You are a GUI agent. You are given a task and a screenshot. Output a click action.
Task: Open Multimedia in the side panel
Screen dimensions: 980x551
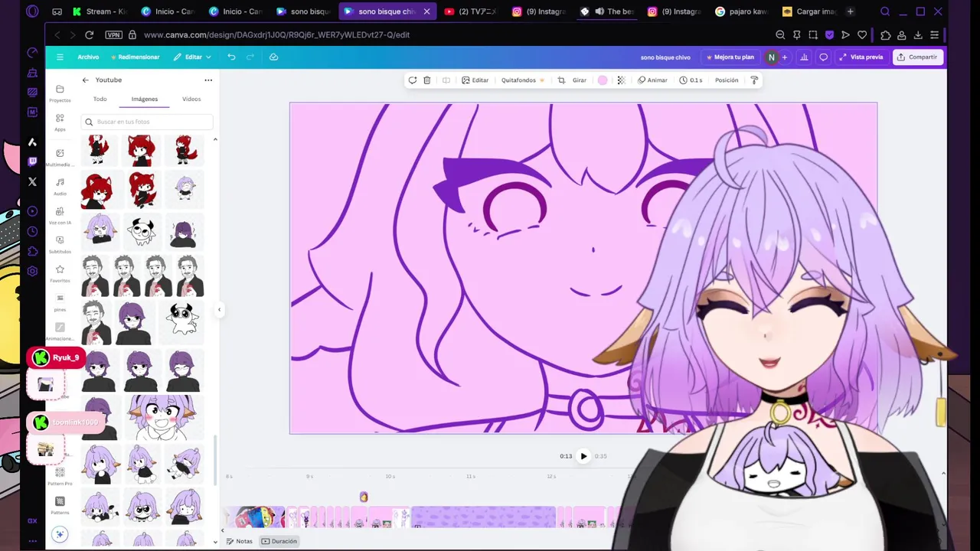coord(60,158)
